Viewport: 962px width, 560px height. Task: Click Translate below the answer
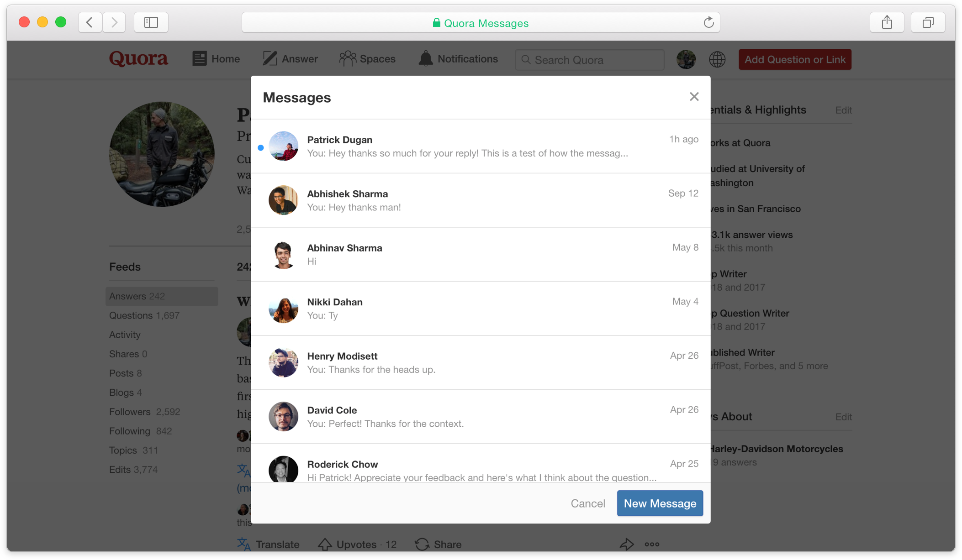tap(269, 544)
